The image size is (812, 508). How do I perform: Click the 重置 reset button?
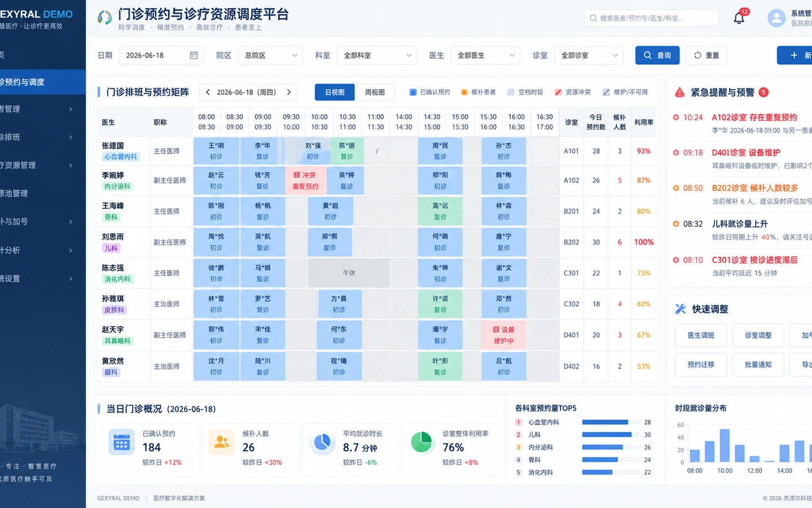point(706,55)
